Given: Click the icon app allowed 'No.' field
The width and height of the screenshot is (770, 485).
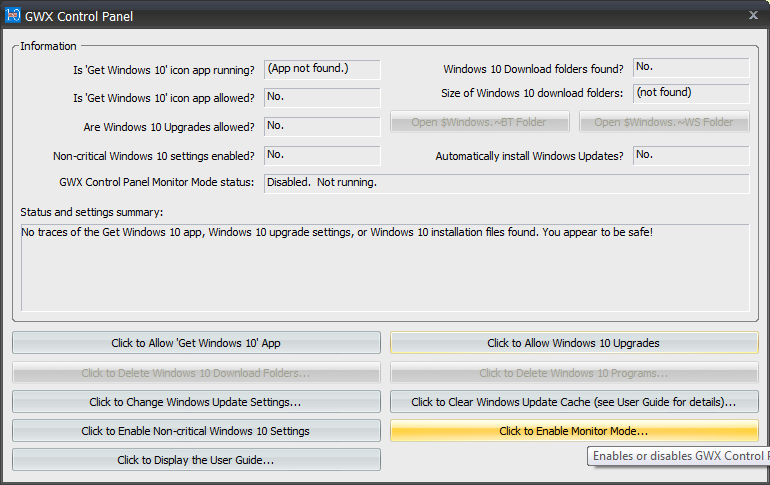Looking at the screenshot, I should click(x=322, y=97).
